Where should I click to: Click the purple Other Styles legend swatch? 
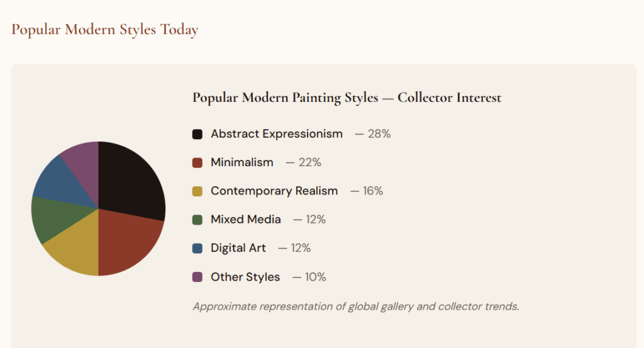coord(197,277)
